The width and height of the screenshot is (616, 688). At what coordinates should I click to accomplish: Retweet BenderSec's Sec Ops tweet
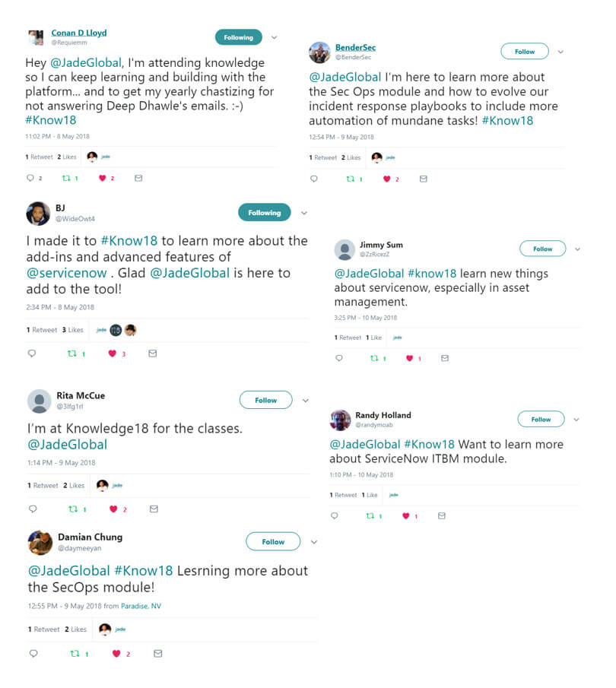(351, 179)
